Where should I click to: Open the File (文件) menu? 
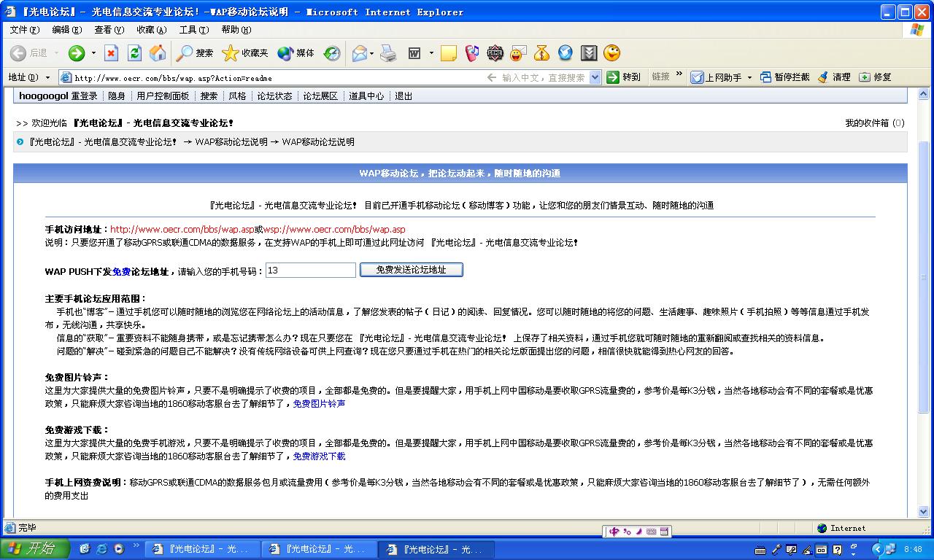(x=25, y=30)
